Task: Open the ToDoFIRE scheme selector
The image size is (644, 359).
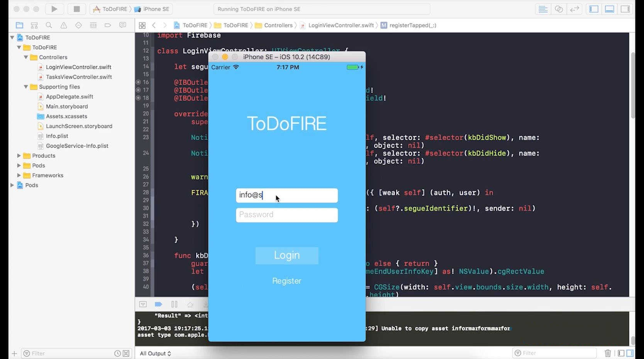Action: (x=110, y=9)
